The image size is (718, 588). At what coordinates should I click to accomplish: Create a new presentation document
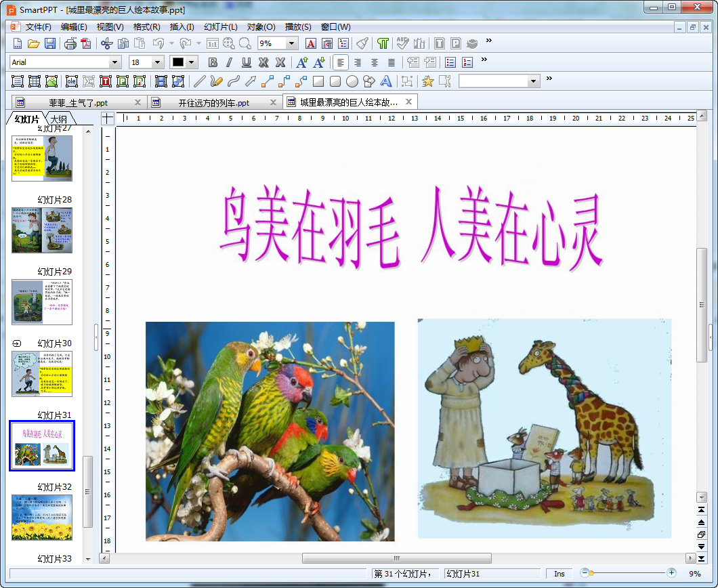point(17,43)
